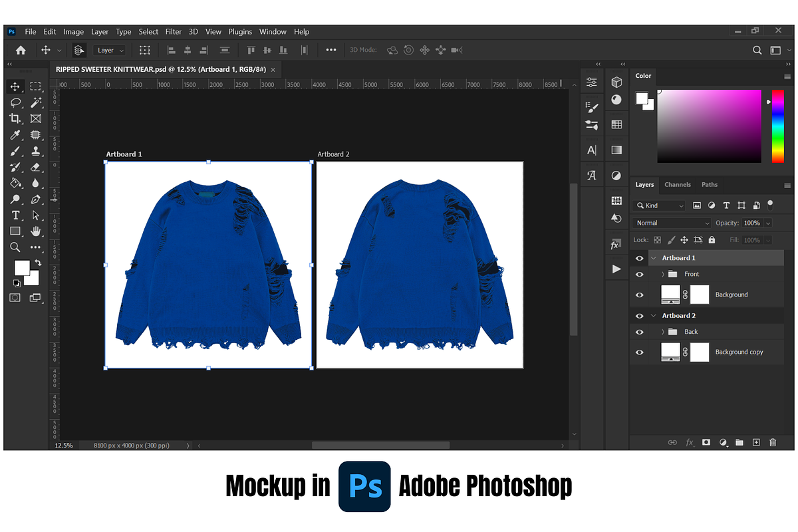Select the Zoom tool in toolbox

pos(15,247)
